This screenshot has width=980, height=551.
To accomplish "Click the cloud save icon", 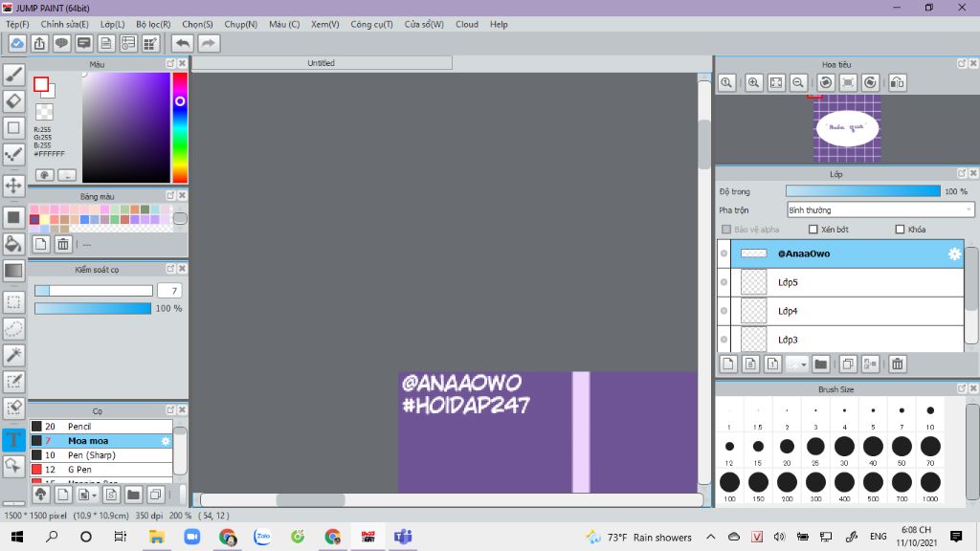I will 17,43.
